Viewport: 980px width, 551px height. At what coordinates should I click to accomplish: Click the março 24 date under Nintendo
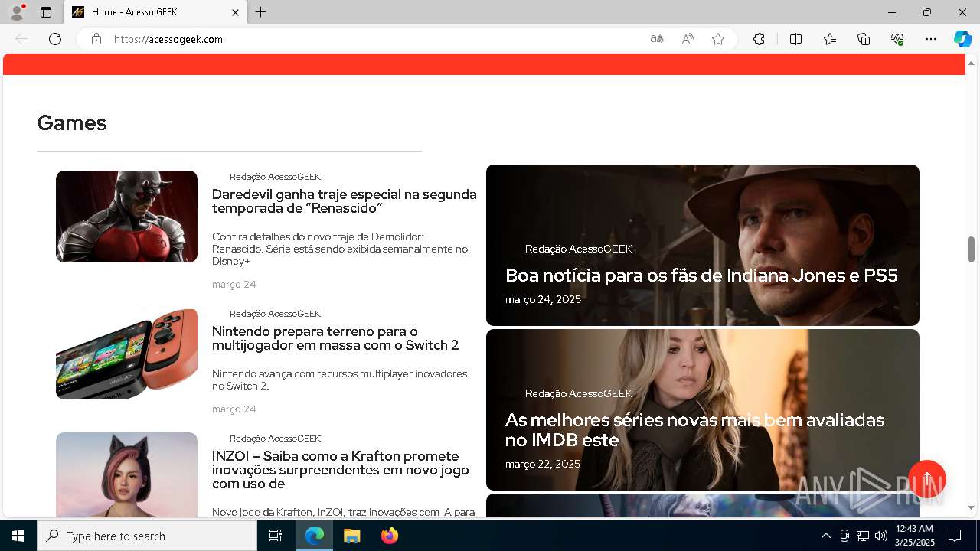[234, 409]
